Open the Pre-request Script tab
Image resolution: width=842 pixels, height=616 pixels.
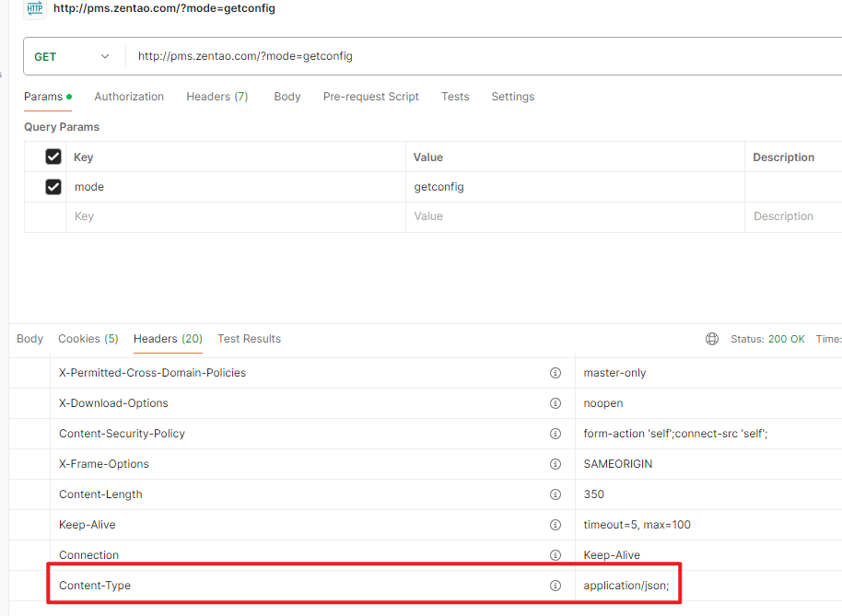pos(370,97)
